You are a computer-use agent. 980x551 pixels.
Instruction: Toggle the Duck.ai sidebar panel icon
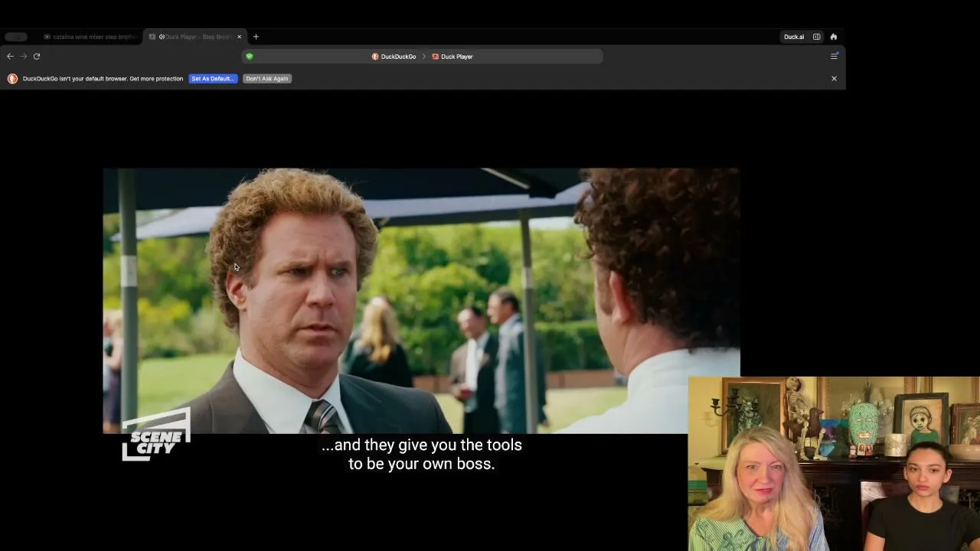point(817,37)
